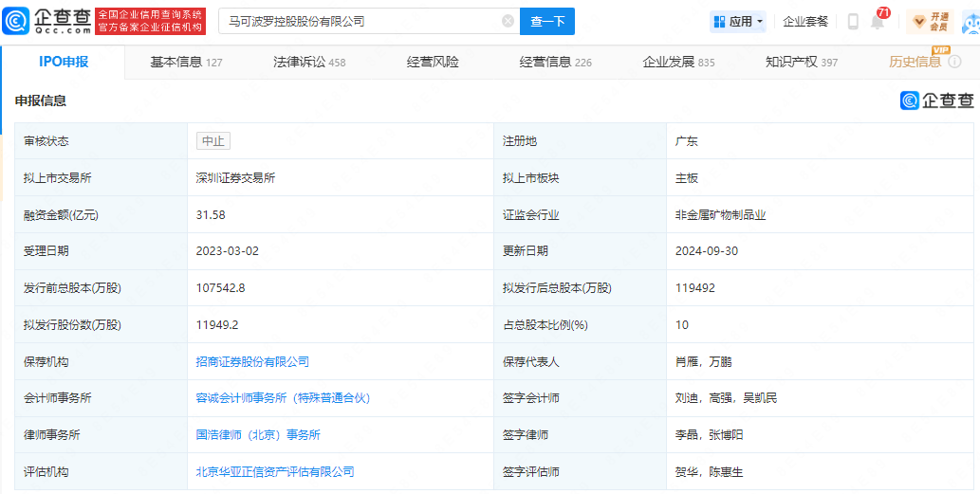The height and width of the screenshot is (494, 980).
Task: Open 国浩律师（北京）事务所 link
Action: coord(258,435)
